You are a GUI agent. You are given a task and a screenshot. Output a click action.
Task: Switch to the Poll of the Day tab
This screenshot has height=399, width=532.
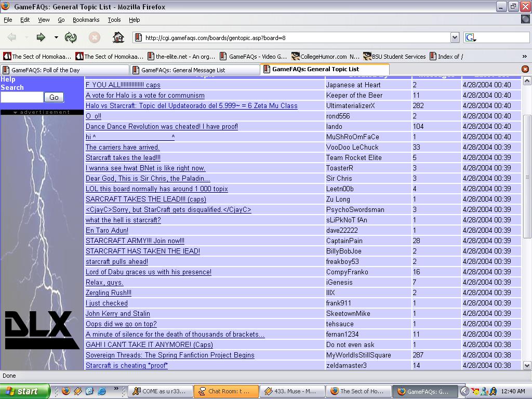64,70
